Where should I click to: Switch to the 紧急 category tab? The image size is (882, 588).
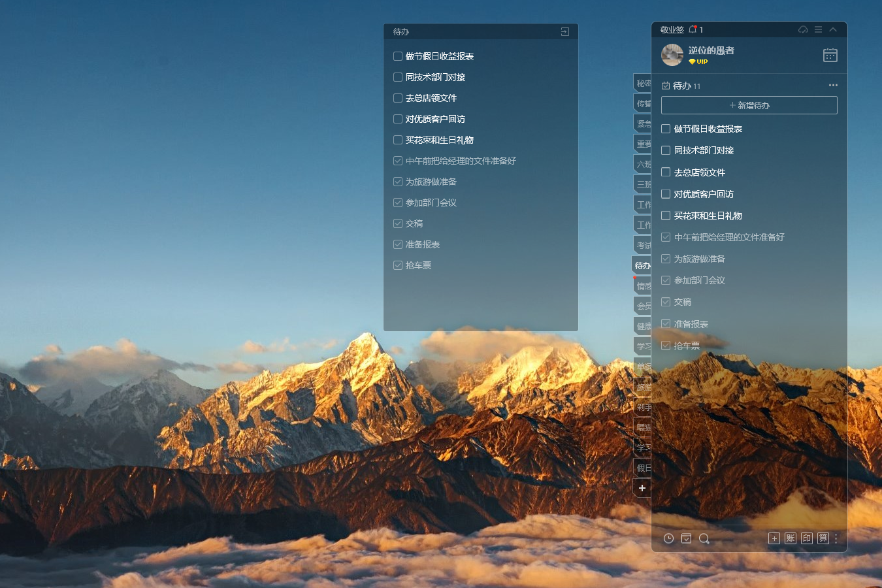(643, 123)
